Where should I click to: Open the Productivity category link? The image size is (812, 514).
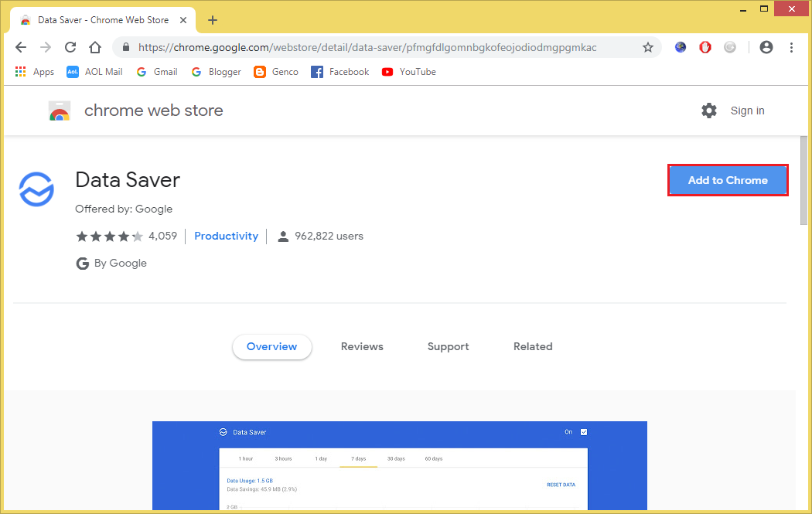[x=227, y=236]
